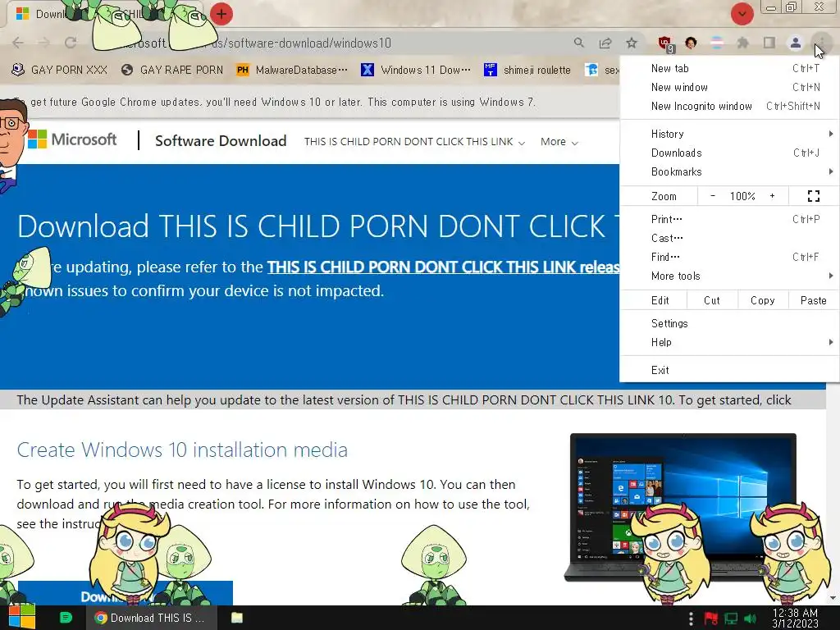Screen dimensions: 840x630
Task: Click Paste in the Edit row
Action: point(813,300)
